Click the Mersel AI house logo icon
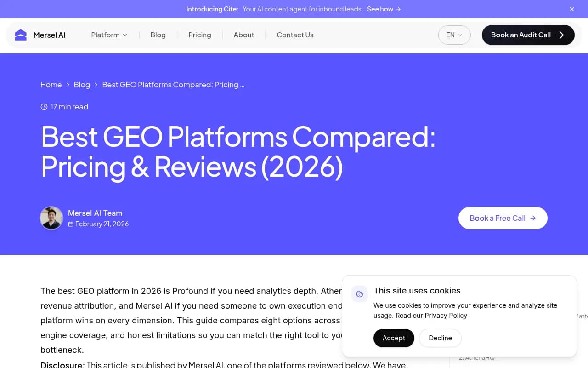Screen dimensions: 588x368 click(x=20, y=34)
